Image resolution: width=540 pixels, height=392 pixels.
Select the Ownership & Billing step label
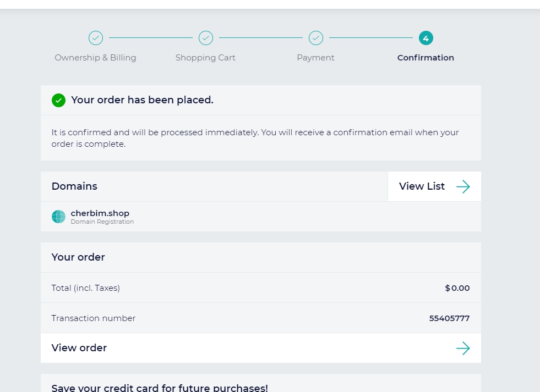coord(95,58)
